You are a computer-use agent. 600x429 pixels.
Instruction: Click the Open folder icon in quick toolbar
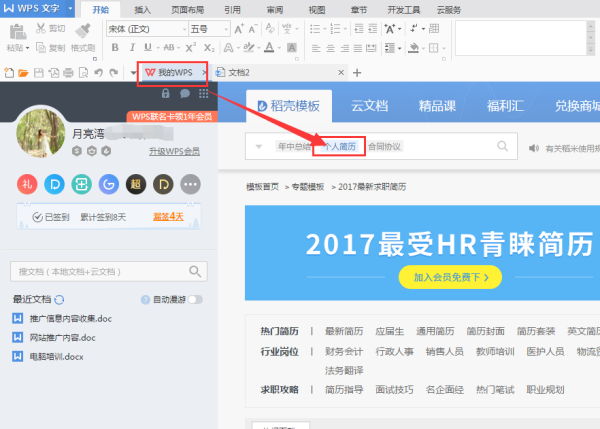23,73
